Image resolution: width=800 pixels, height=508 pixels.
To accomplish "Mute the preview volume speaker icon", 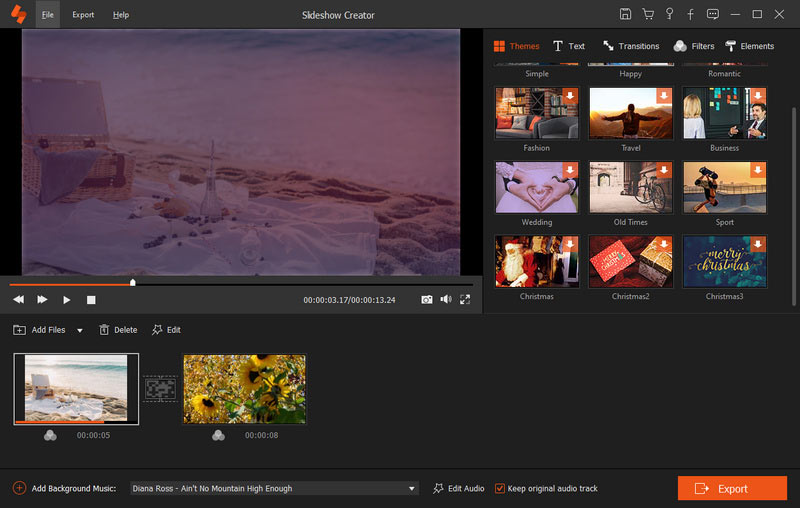I will (446, 299).
